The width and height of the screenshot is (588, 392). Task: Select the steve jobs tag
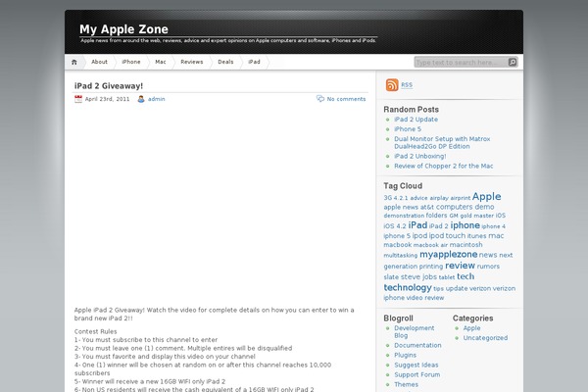[418, 276]
